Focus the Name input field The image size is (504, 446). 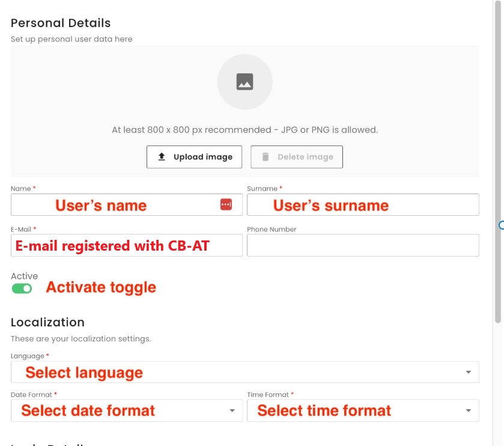[114, 205]
